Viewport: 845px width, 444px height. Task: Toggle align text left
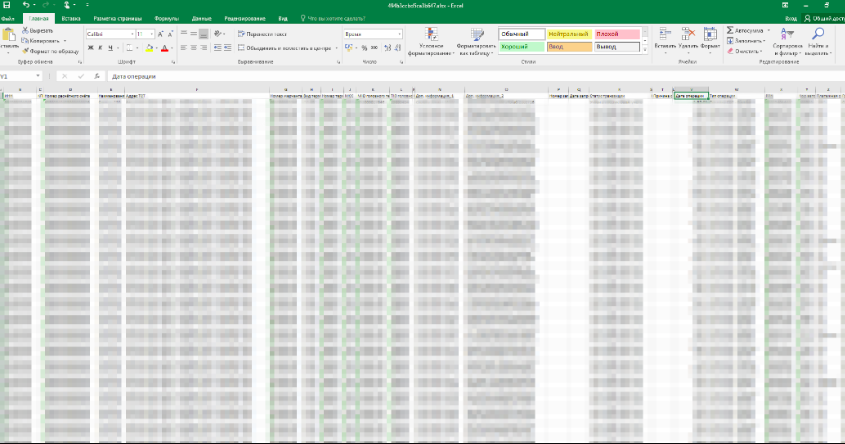183,48
